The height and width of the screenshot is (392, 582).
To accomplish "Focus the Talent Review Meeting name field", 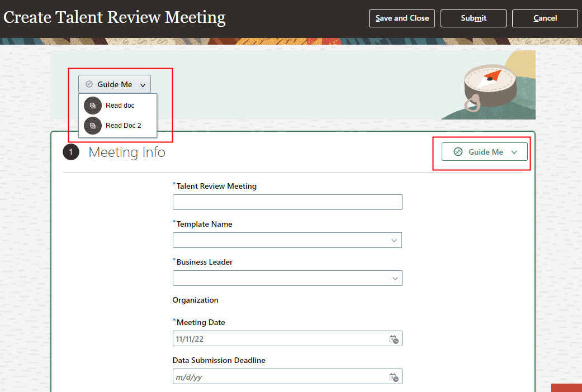I will (287, 202).
